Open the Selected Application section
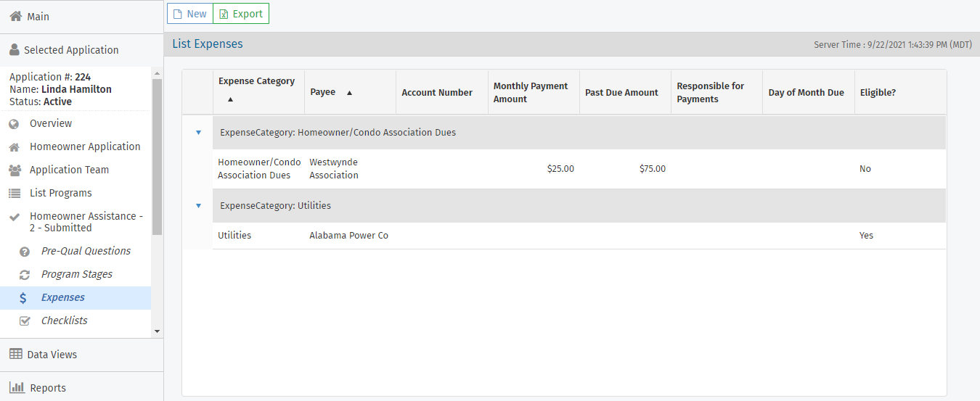This screenshot has width=980, height=401. (81, 50)
